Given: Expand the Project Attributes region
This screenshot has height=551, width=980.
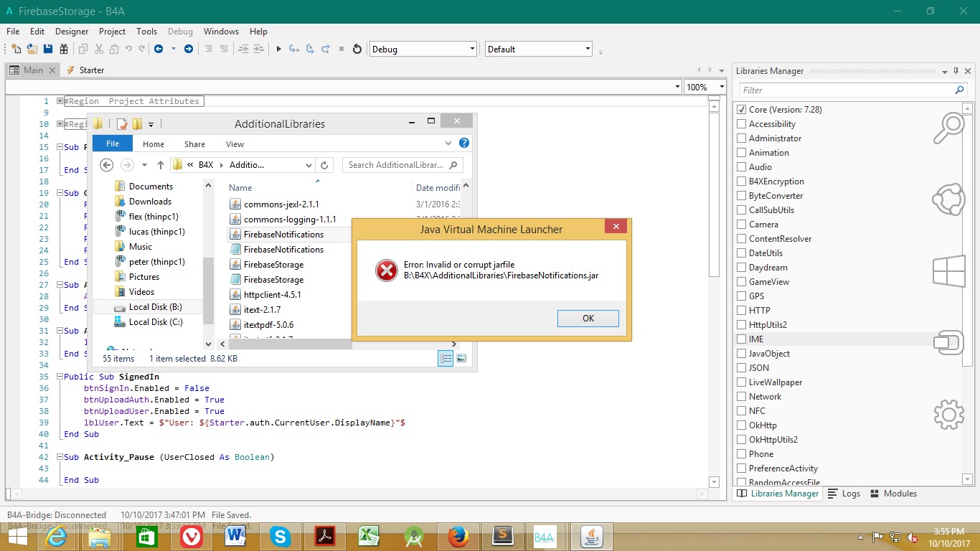Looking at the screenshot, I should coord(59,101).
